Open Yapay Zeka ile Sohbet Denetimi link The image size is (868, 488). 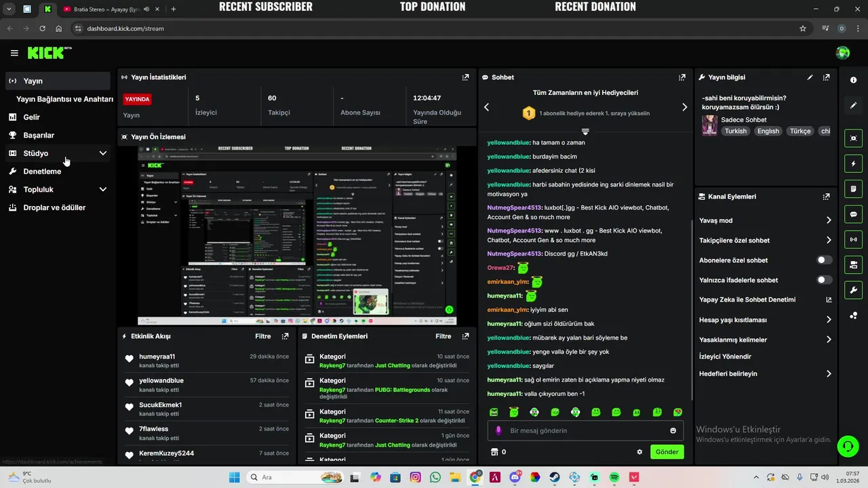765,300
